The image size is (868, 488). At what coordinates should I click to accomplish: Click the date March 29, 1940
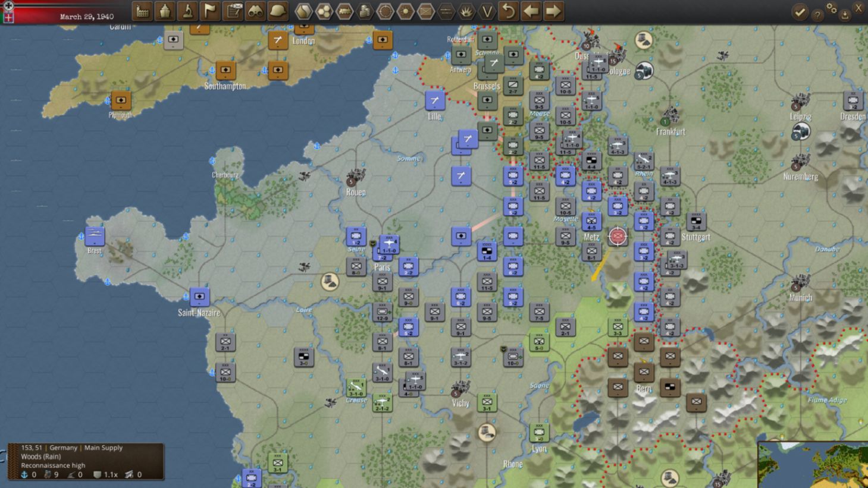point(87,17)
